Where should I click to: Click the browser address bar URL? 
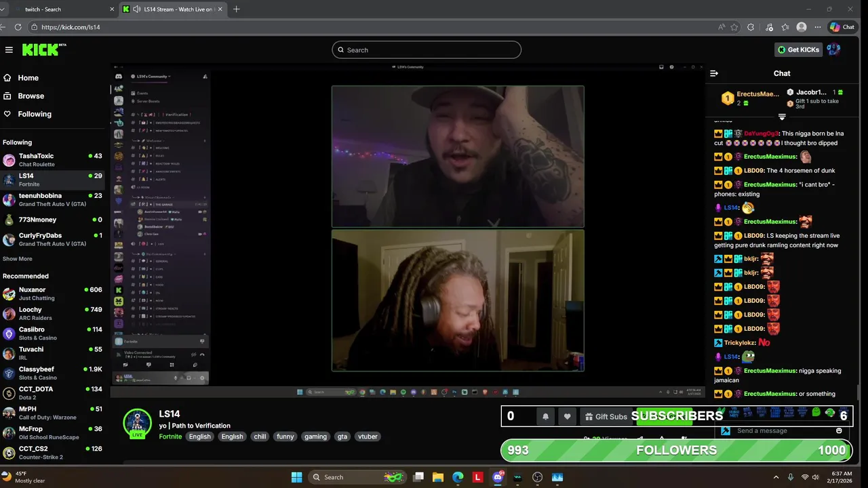[x=71, y=27]
